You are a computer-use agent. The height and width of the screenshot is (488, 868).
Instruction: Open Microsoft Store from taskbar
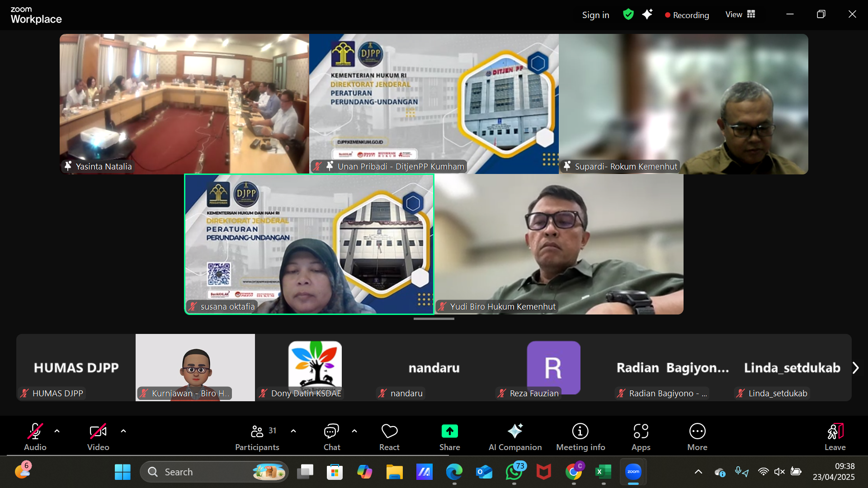pos(335,472)
